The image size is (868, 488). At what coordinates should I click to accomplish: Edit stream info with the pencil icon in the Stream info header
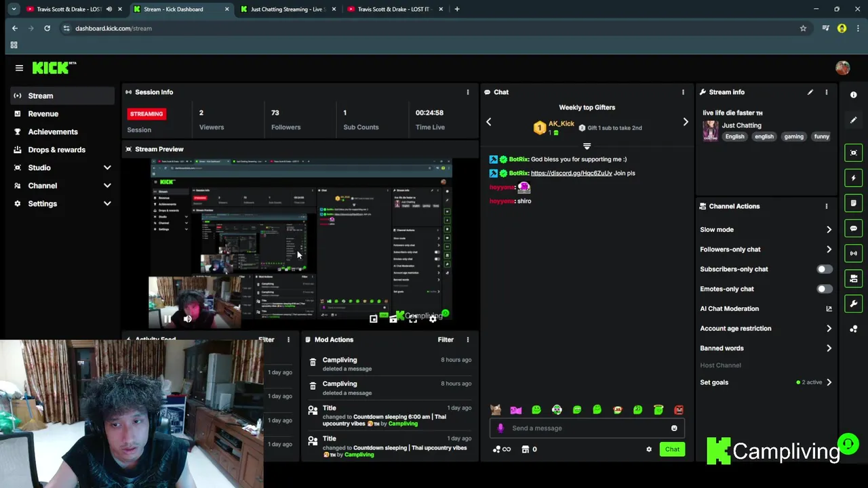[810, 92]
